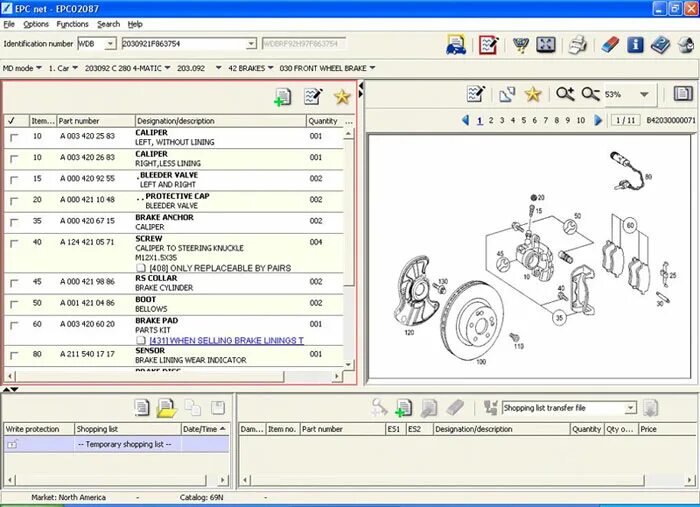Open the Functions menu
Viewport: 700px width, 507px height.
click(x=72, y=24)
